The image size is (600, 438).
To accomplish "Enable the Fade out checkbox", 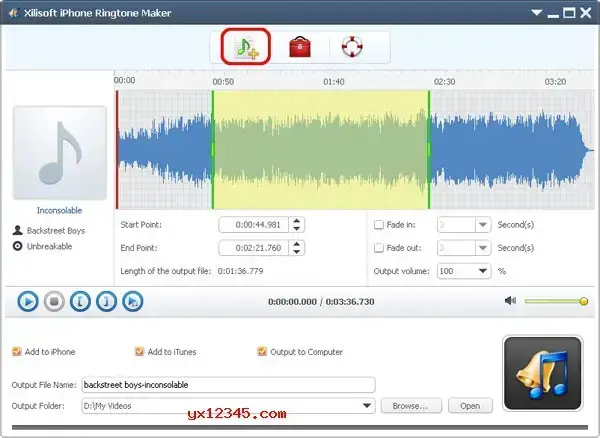I will click(378, 248).
